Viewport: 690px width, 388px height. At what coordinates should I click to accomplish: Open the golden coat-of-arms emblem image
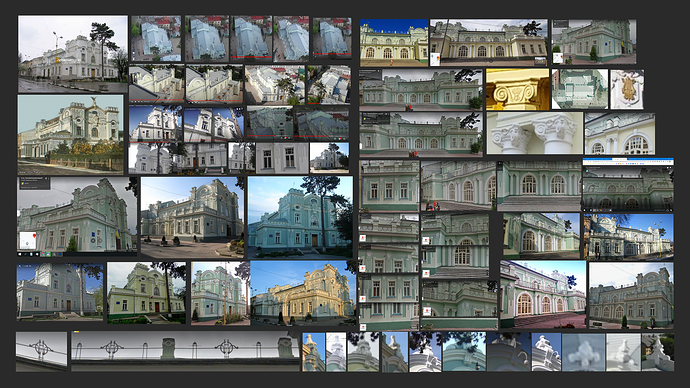(x=627, y=89)
